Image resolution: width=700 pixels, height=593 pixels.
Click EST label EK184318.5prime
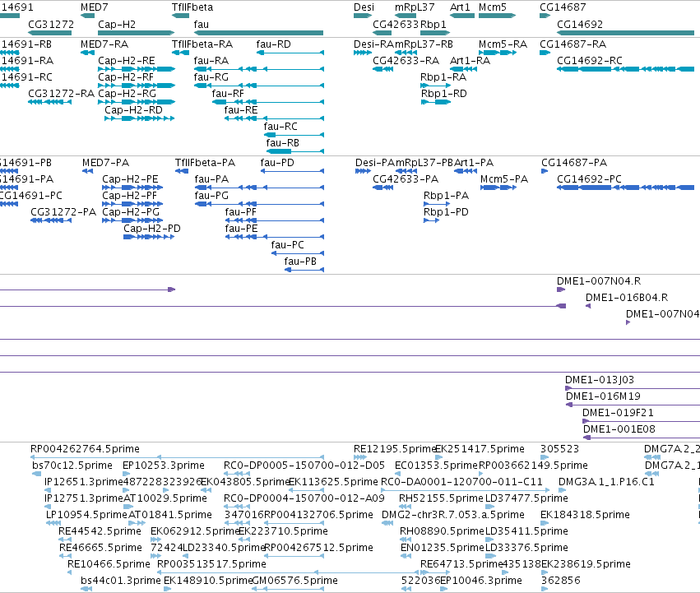click(x=585, y=515)
